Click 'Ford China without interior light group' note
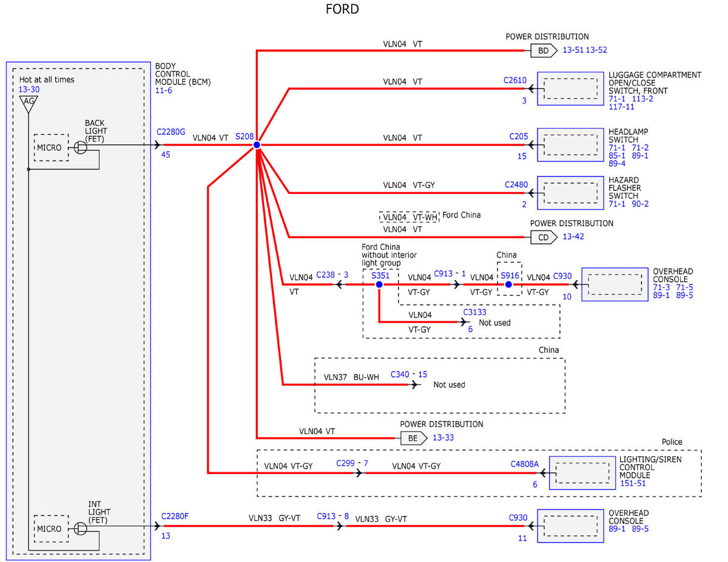Image resolution: width=728 pixels, height=562 pixels. pyautogui.click(x=389, y=255)
